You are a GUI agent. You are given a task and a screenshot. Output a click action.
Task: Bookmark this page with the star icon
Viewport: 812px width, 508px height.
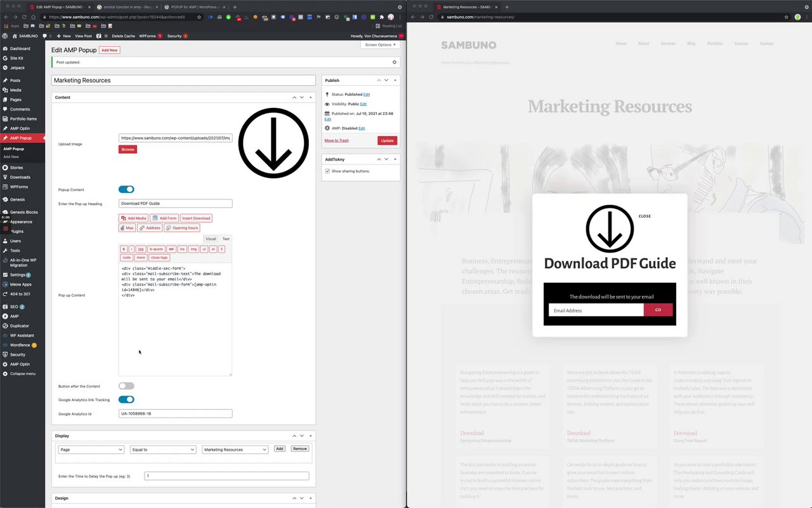tap(199, 17)
